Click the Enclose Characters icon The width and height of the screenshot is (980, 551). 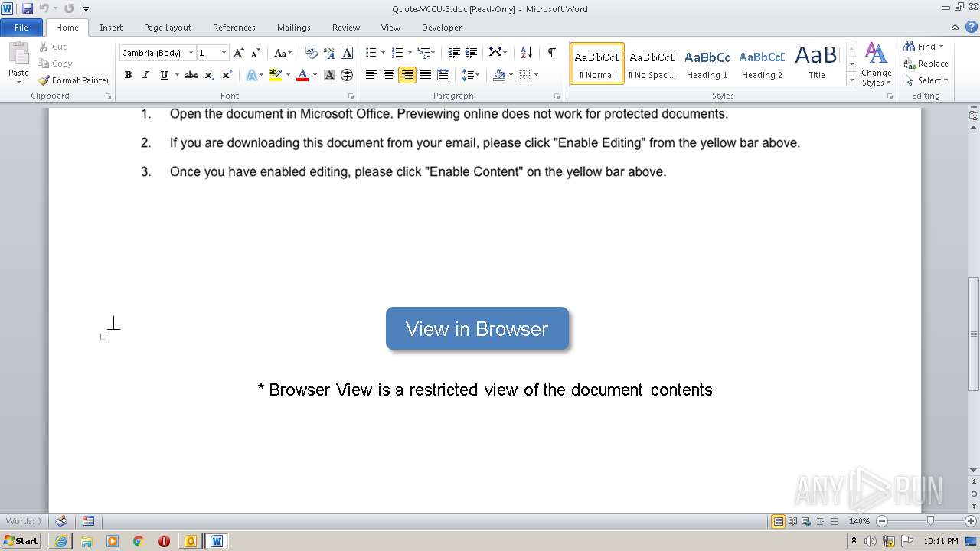[347, 75]
